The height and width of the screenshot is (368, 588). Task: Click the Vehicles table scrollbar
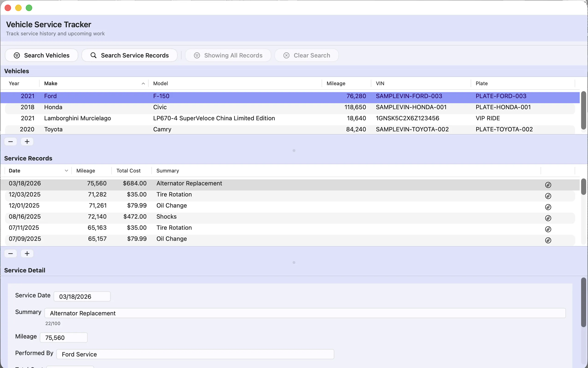click(x=584, y=110)
